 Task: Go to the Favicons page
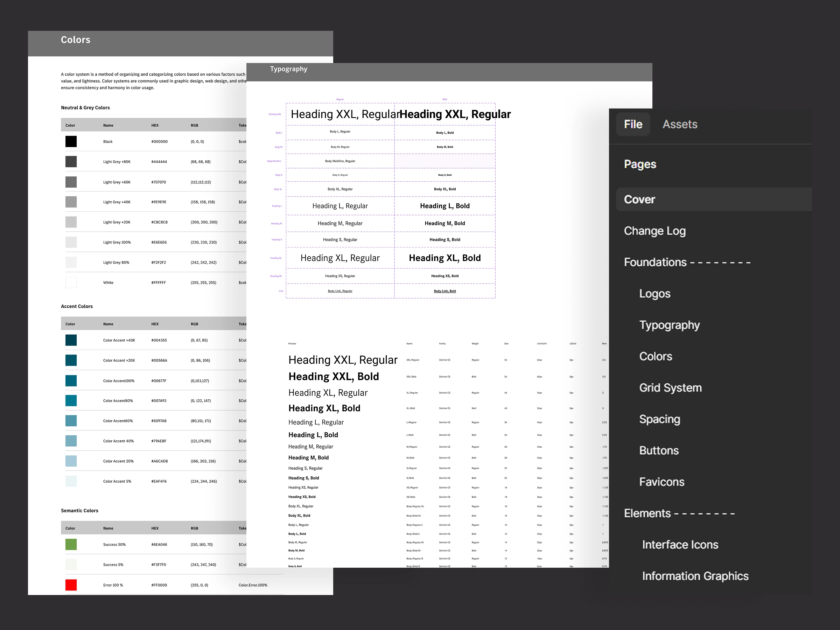coord(661,482)
